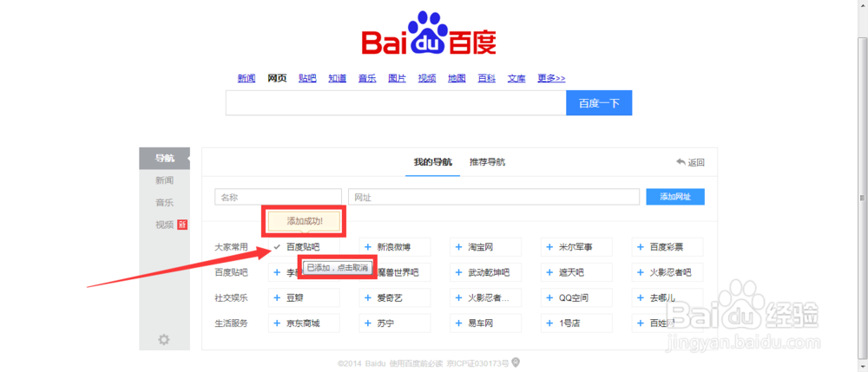Click the 大家常用 category label
Viewport: 868px width, 372px height.
tap(231, 247)
